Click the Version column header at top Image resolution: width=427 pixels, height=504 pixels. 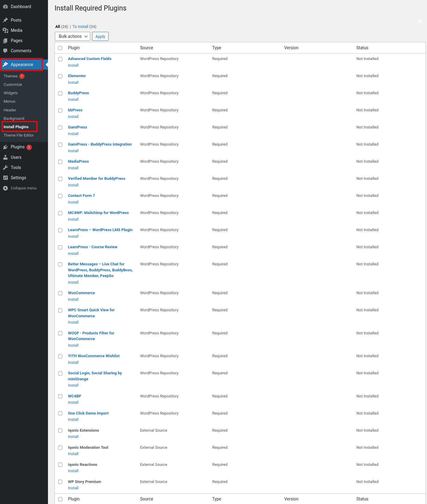[x=291, y=48]
